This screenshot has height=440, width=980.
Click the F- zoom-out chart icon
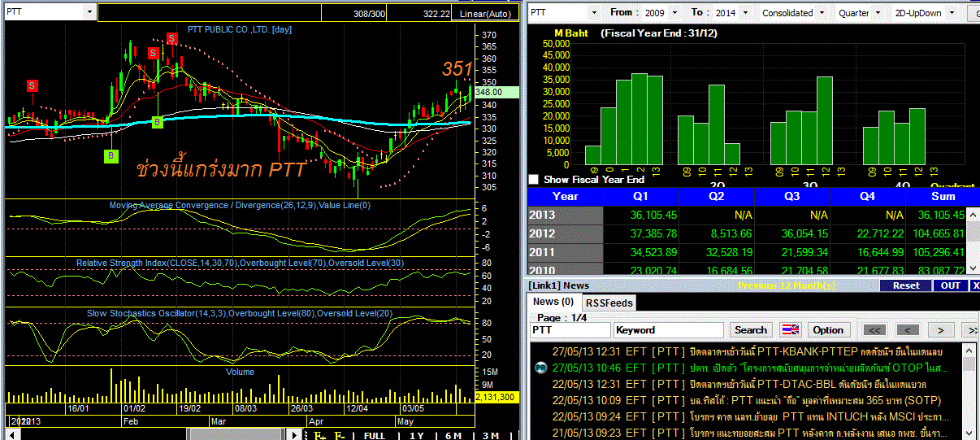(340, 435)
